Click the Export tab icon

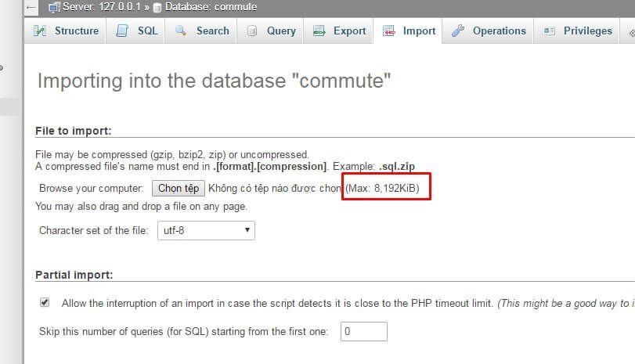(x=319, y=31)
